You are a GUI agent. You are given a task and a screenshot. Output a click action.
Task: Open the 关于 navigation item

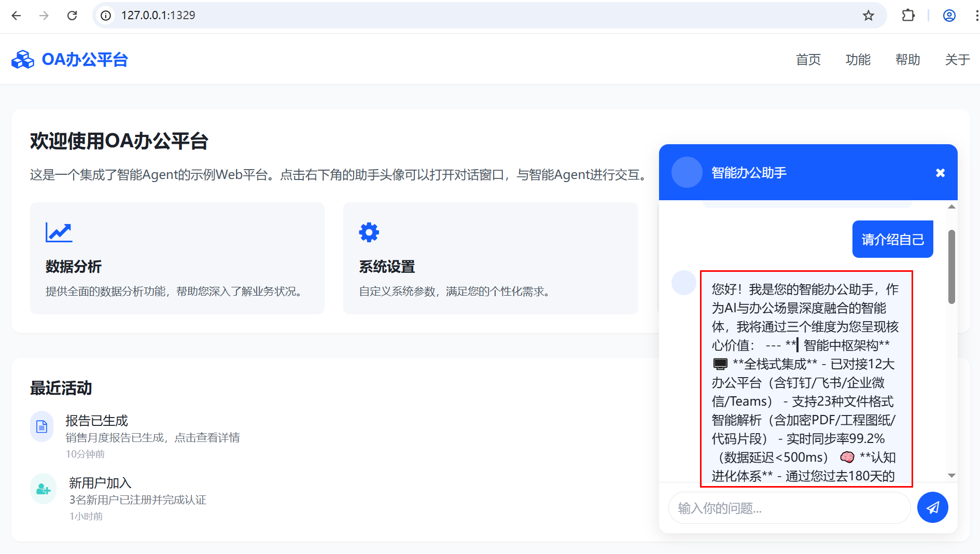tap(958, 60)
